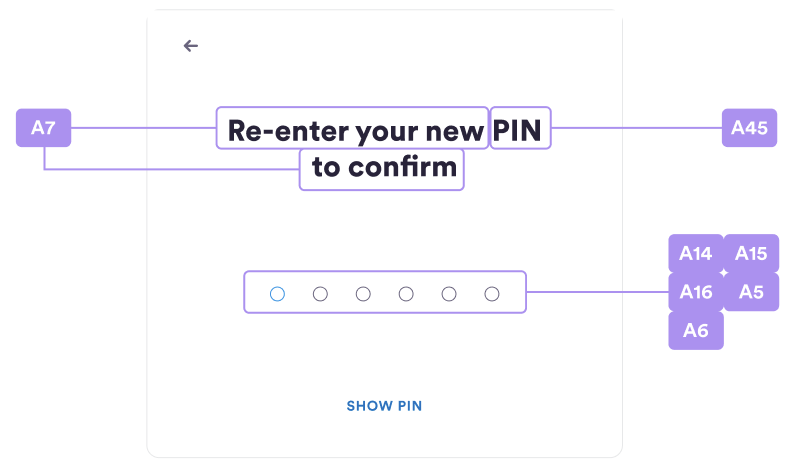Select the A7 annotation tag

pos(44,128)
